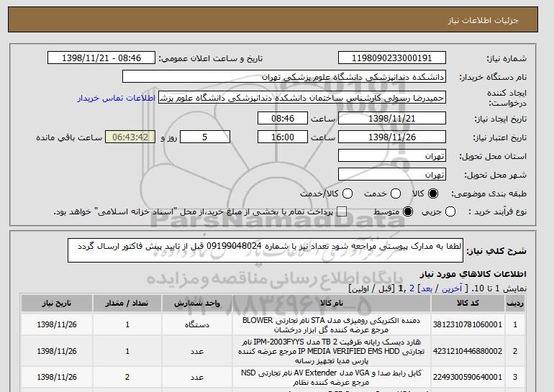This screenshot has width=554, height=392.
Task: Click the تعداد / مقدار column header
Action: pyautogui.click(x=127, y=304)
